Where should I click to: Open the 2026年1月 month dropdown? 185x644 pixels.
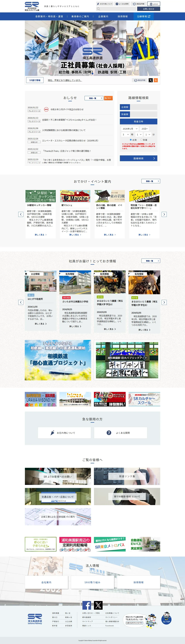coord(130,129)
